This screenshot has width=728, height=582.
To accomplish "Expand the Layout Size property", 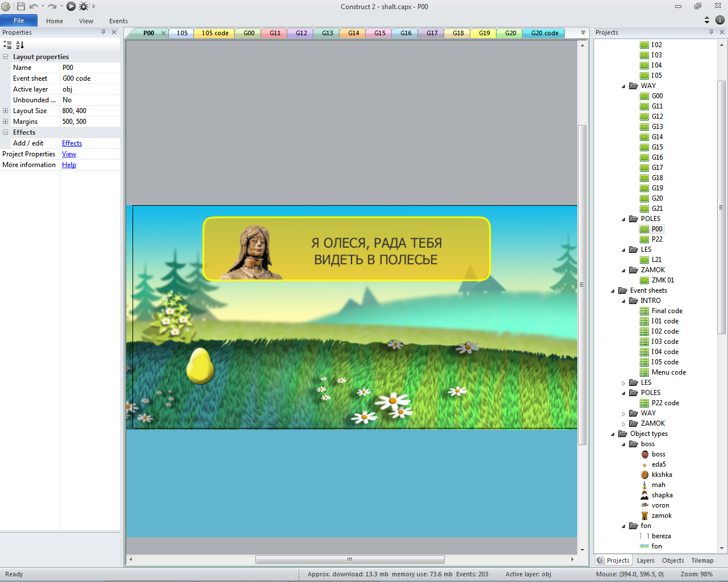I will [6, 111].
